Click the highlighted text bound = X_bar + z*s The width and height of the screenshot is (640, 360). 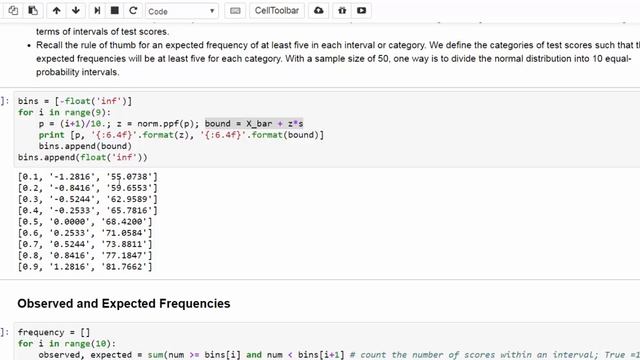tap(254, 124)
